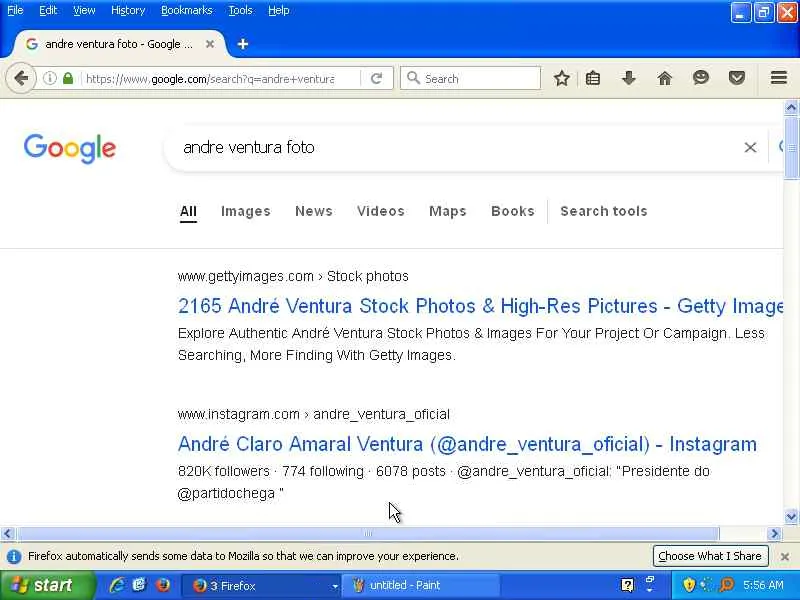800x600 pixels.
Task: Open the Downloads arrow icon
Action: click(x=629, y=79)
